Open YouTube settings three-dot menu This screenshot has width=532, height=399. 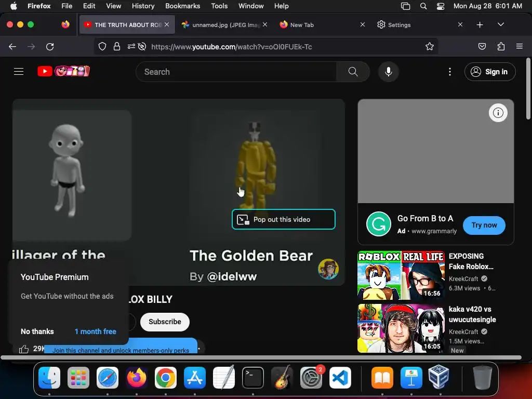coord(450,72)
